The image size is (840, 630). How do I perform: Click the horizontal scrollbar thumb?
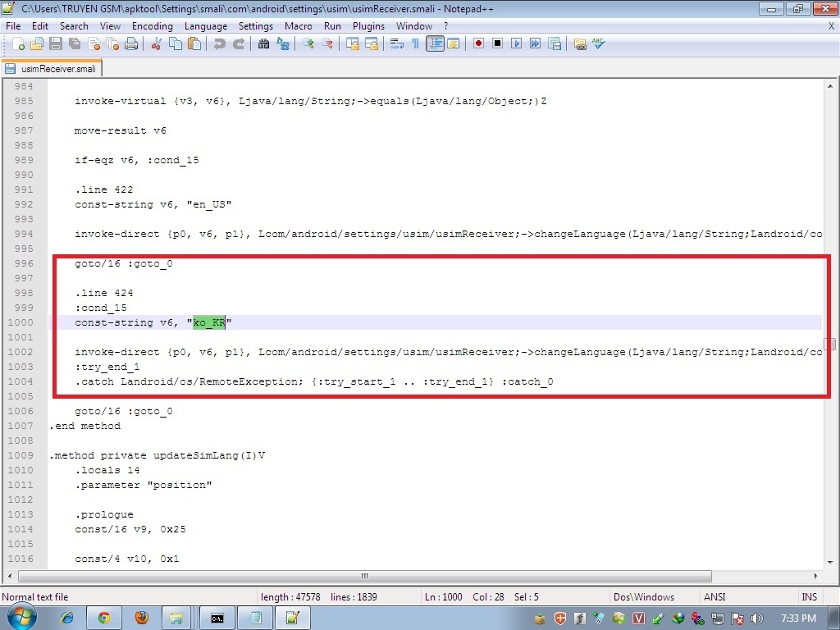coord(365,576)
